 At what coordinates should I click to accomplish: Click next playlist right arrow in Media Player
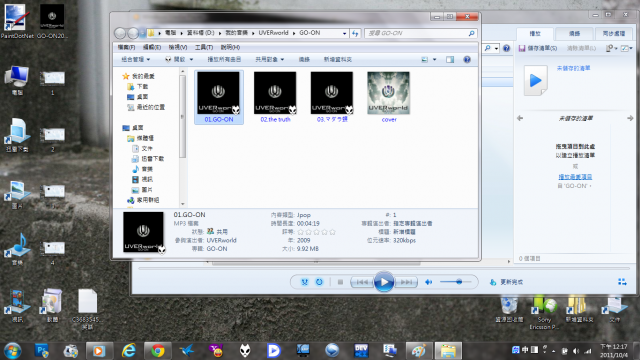point(630,118)
